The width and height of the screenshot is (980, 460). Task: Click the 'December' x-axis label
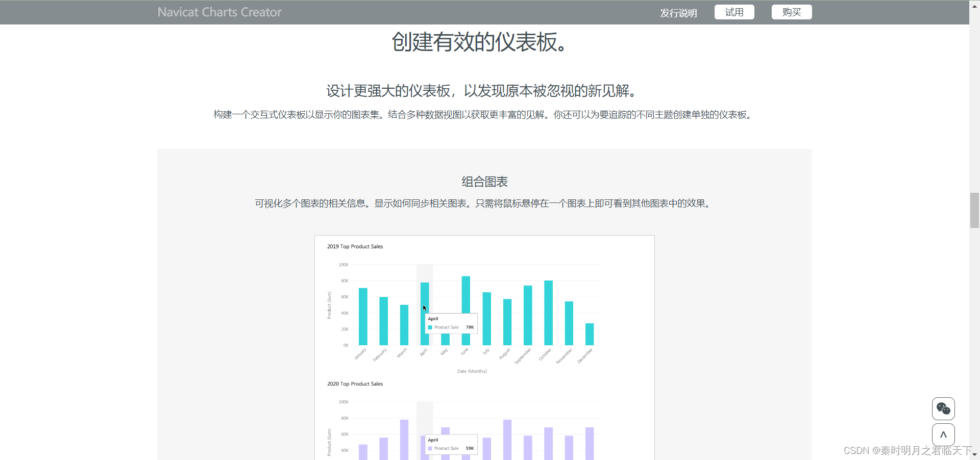point(585,355)
